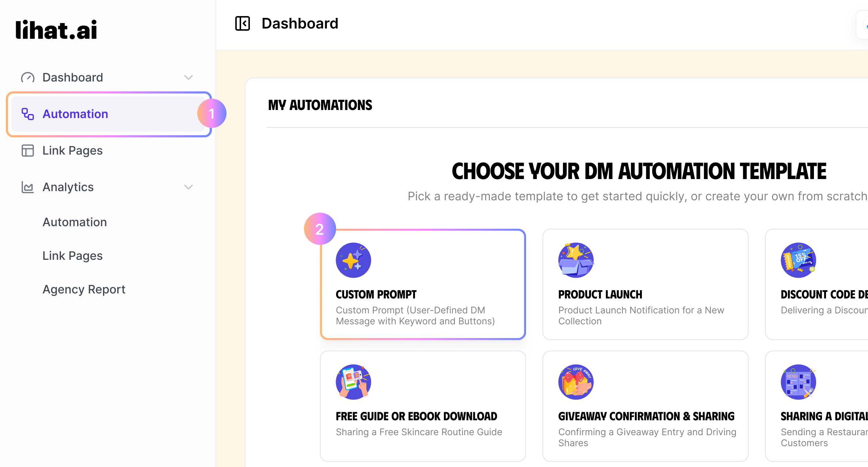The width and height of the screenshot is (868, 467).
Task: Click the Dashboard gauge icon
Action: [28, 77]
